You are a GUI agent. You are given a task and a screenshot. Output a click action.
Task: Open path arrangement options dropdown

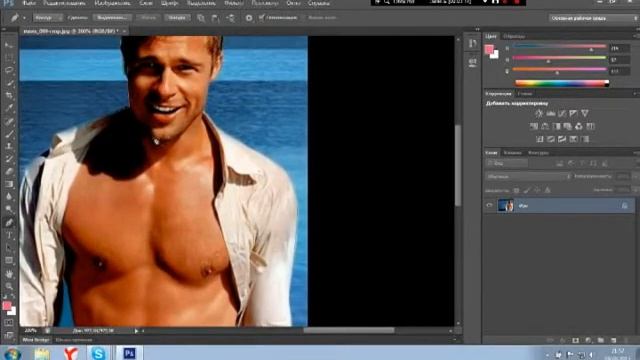[x=231, y=18]
